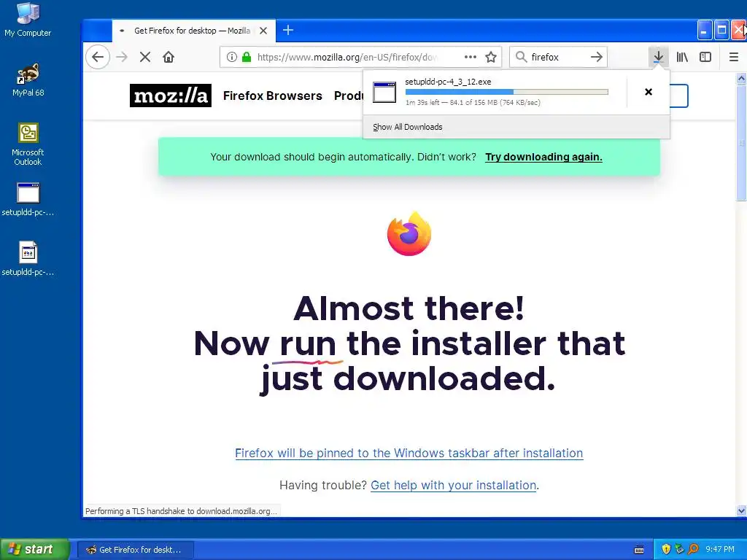
Task: Click the forward navigation arrow
Action: (122, 57)
